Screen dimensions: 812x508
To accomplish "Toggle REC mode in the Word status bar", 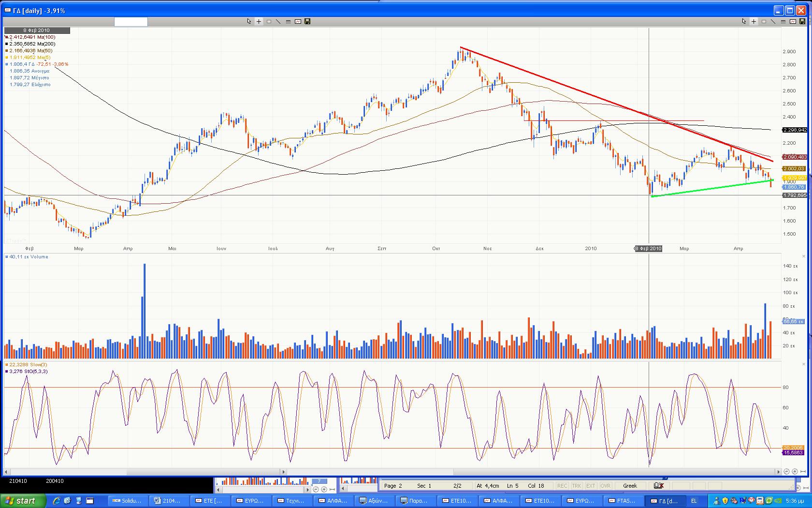I will (x=562, y=486).
